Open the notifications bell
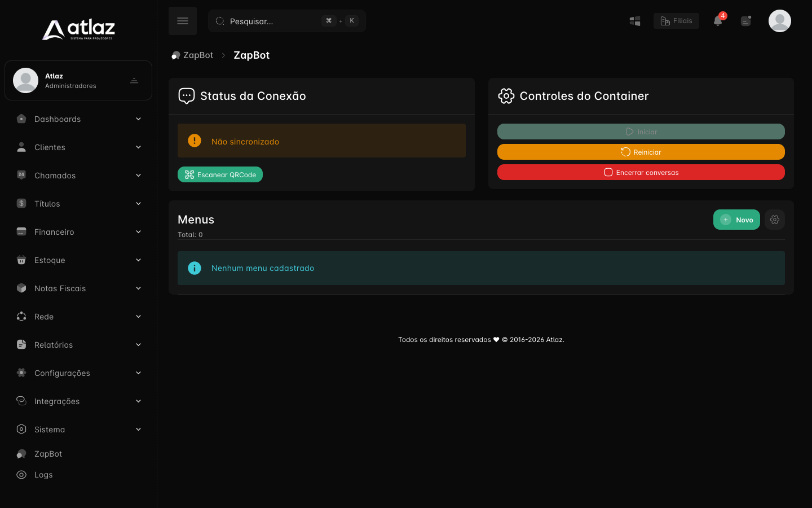Viewport: 812px width, 508px height. [718, 21]
